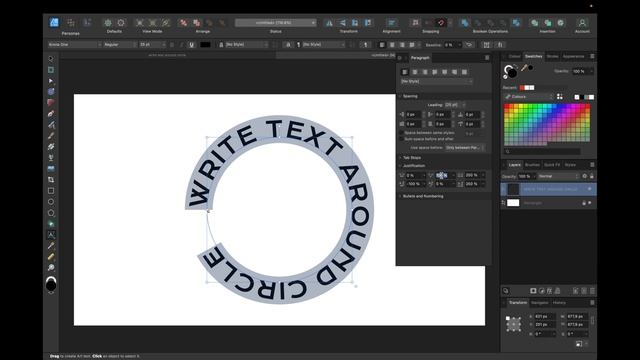Viewport: 640px width, 360px height.
Task: Enable Sum space before and after checkbox
Action: (402, 139)
